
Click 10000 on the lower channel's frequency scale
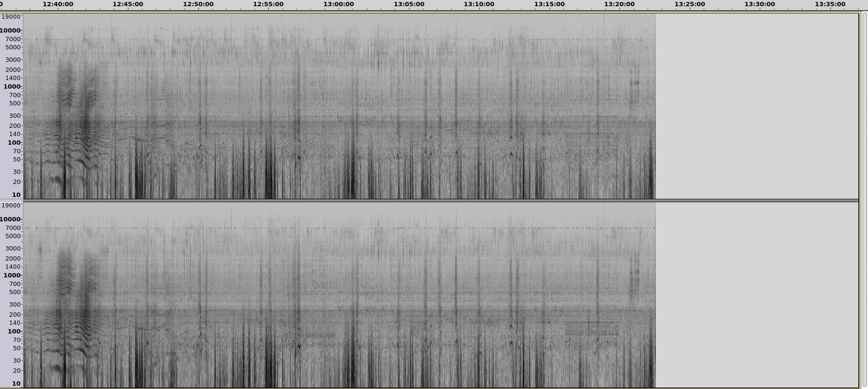click(x=11, y=219)
